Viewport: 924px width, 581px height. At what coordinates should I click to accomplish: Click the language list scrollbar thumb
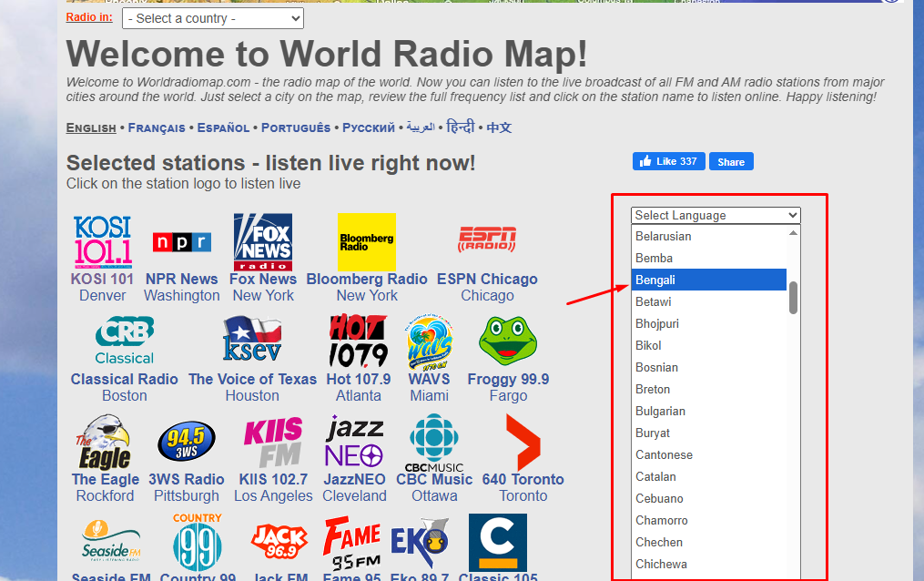coord(793,297)
